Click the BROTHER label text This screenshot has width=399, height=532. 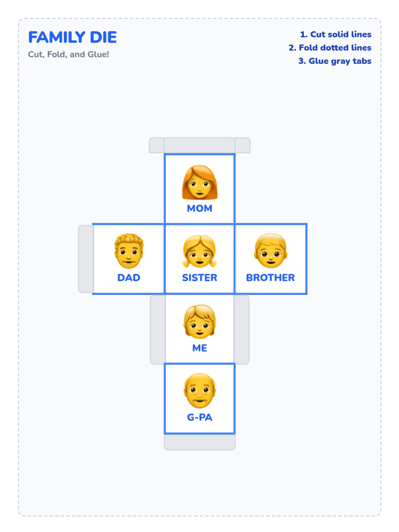point(270,278)
